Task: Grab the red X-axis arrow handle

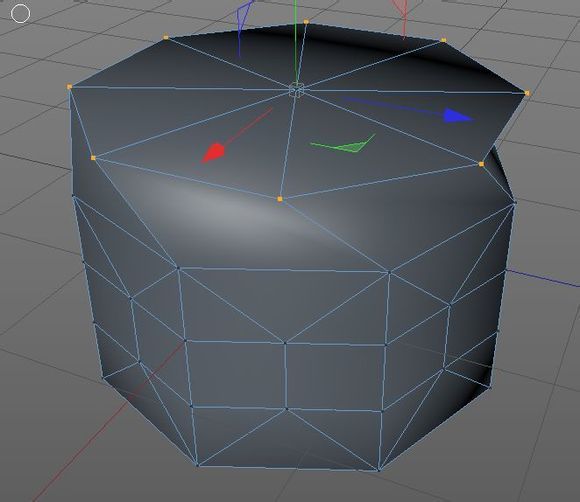Action: click(x=213, y=153)
